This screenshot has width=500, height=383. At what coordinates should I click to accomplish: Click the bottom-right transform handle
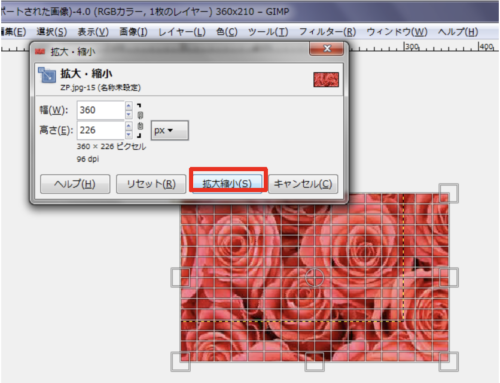point(449,362)
